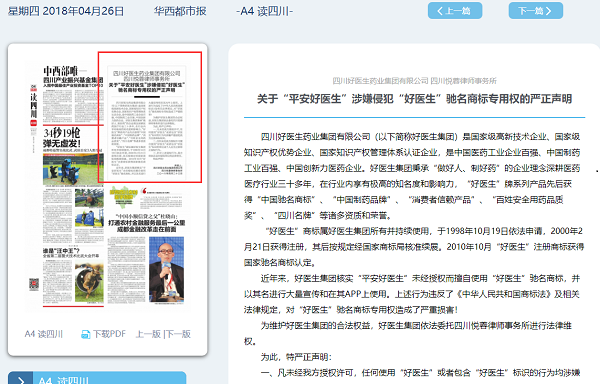
Task: Click the police dog photo in newspaper
Action: pyautogui.click(x=89, y=281)
